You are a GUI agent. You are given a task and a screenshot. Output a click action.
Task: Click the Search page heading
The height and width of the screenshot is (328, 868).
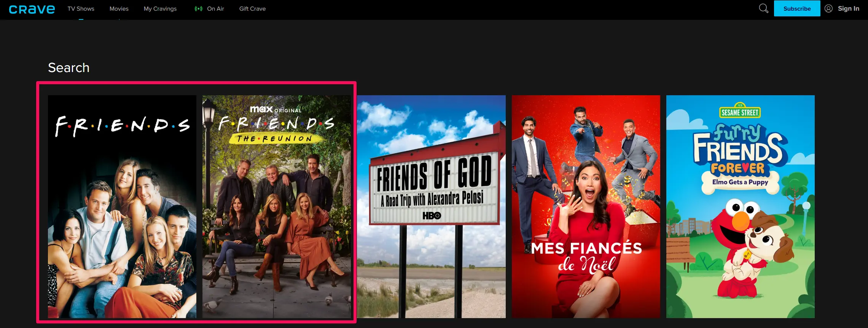point(69,67)
